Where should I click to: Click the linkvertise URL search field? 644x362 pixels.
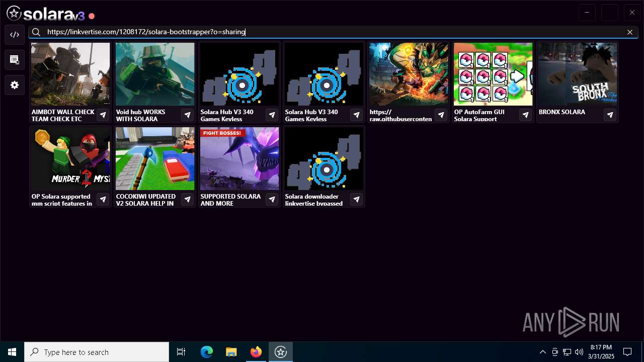pos(332,32)
